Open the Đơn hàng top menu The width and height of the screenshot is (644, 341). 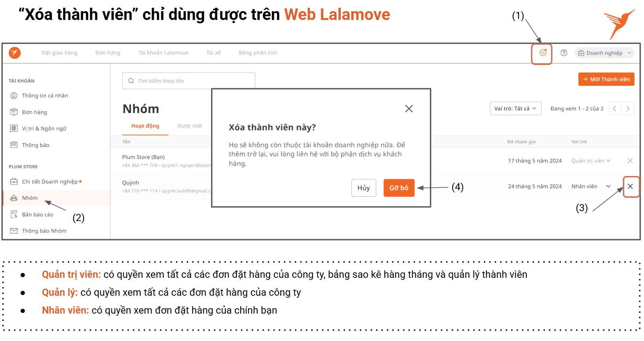[108, 53]
